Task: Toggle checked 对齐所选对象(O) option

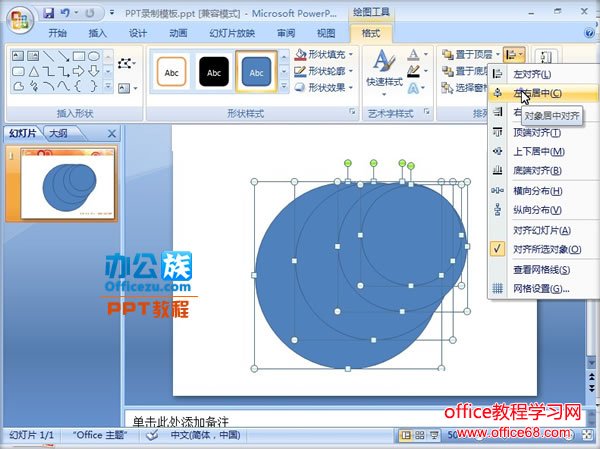Action: pyautogui.click(x=543, y=250)
